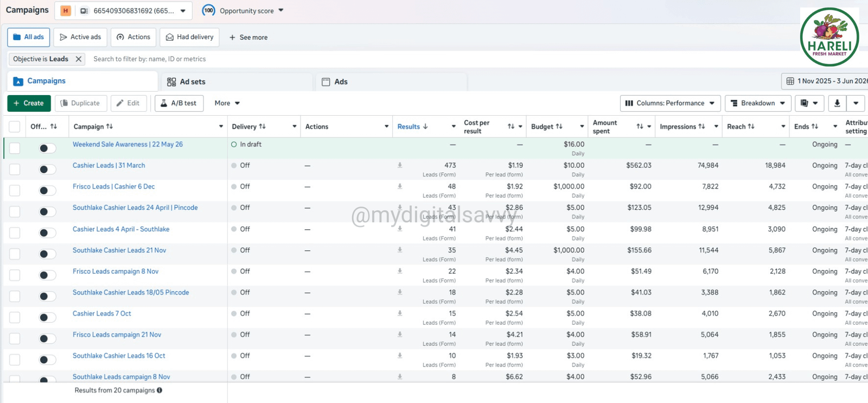This screenshot has height=403, width=868.
Task: Download leads for Cashier Leads 7 Oct
Action: [400, 313]
